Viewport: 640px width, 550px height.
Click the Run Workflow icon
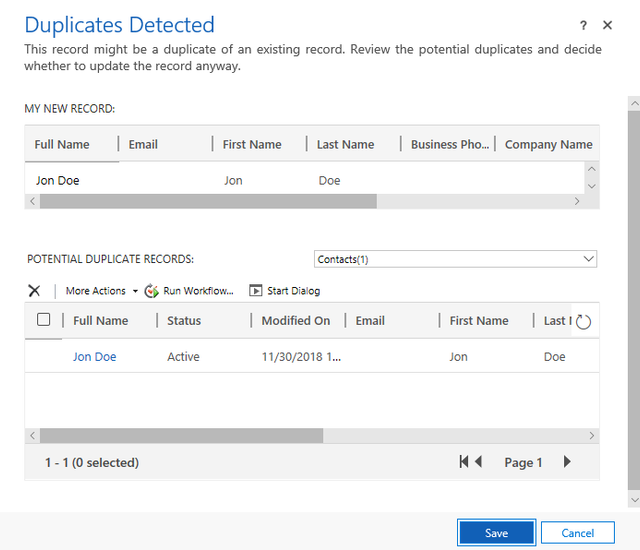tap(152, 291)
